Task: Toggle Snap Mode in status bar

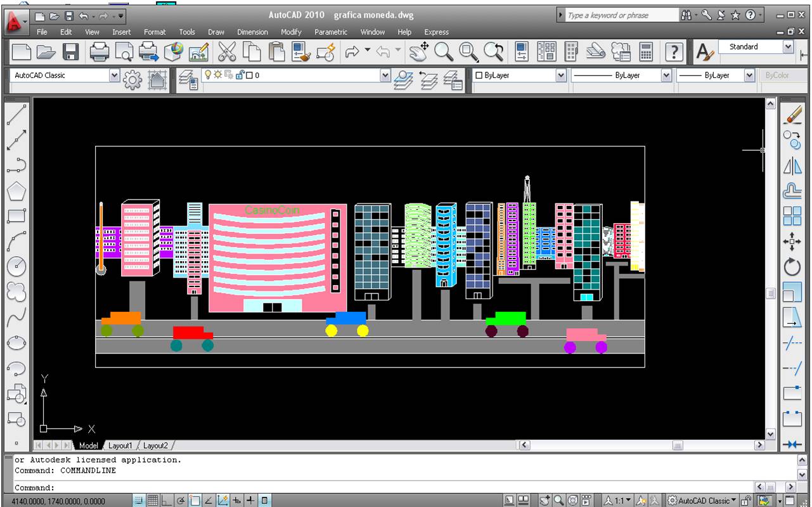Action: (x=139, y=501)
